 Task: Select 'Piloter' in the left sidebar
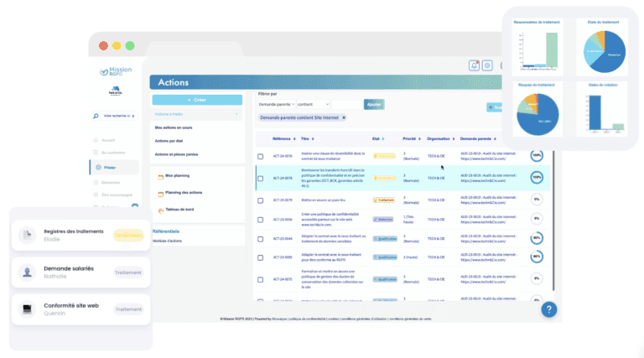[111, 169]
